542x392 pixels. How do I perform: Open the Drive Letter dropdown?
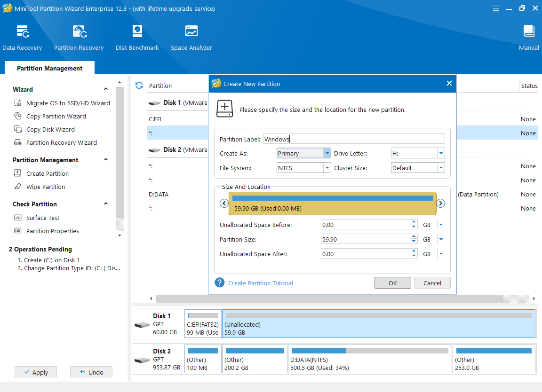coord(441,153)
